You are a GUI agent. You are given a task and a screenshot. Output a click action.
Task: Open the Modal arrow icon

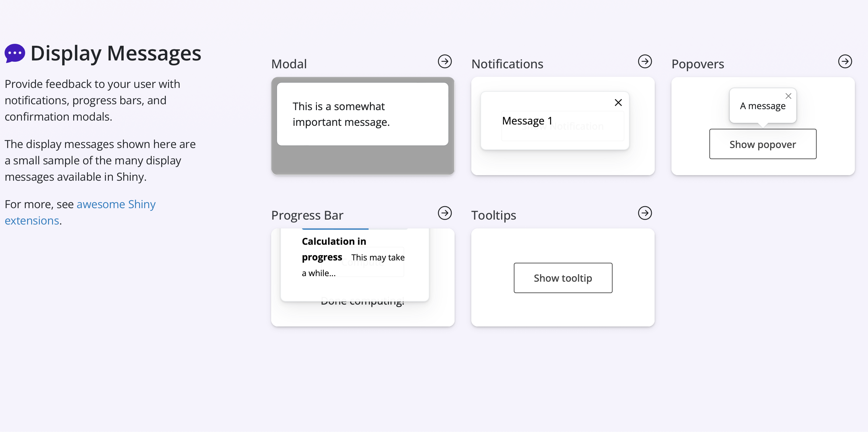coord(444,62)
